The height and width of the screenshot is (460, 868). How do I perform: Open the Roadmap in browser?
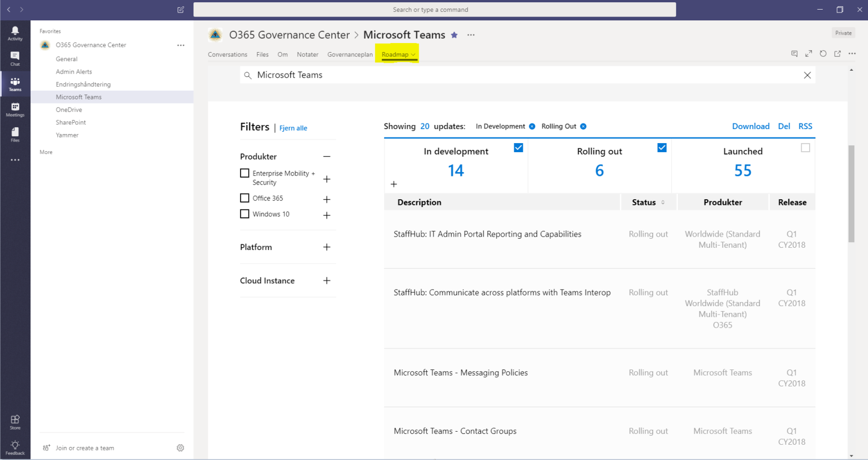coord(837,53)
